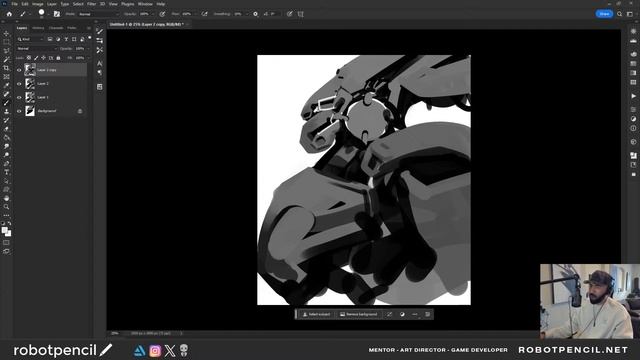Open the Filter menu
The image size is (640, 360).
coord(91,4)
